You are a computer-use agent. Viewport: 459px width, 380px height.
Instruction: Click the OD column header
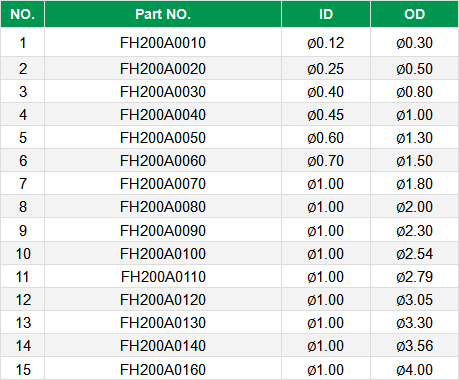coord(414,14)
